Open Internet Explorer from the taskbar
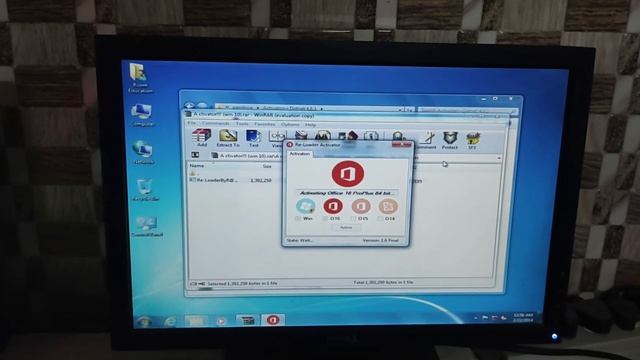 tap(171, 322)
